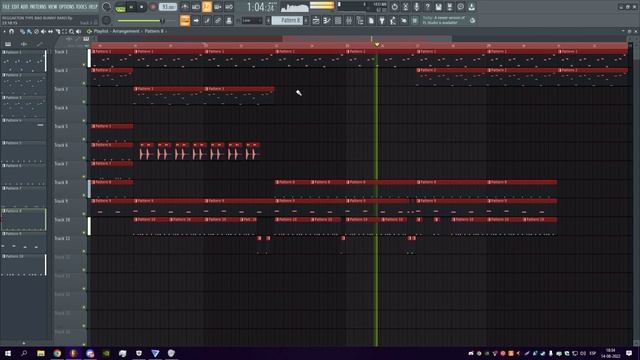Viewport: 640px width, 360px height.
Task: Select Pattern 4 in the picker panel
Action: [23, 129]
